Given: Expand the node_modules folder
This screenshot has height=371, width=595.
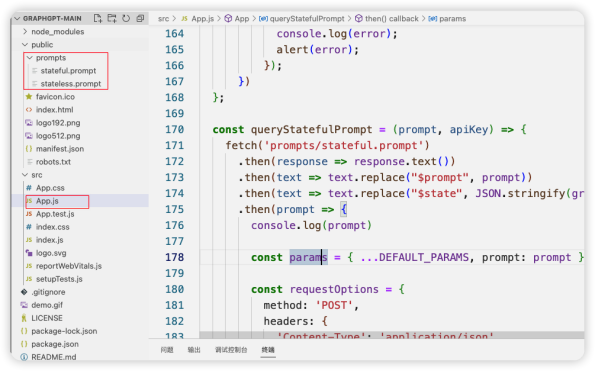Looking at the screenshot, I should coord(57,31).
